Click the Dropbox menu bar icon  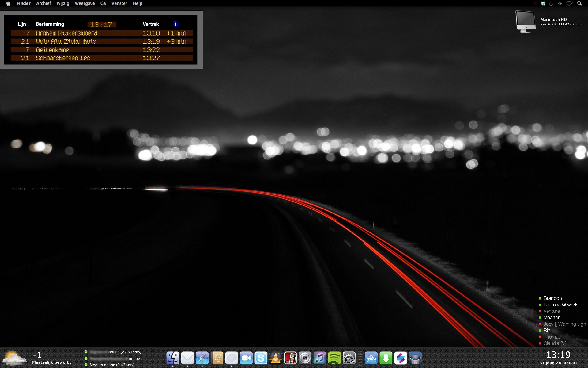coord(543,3)
